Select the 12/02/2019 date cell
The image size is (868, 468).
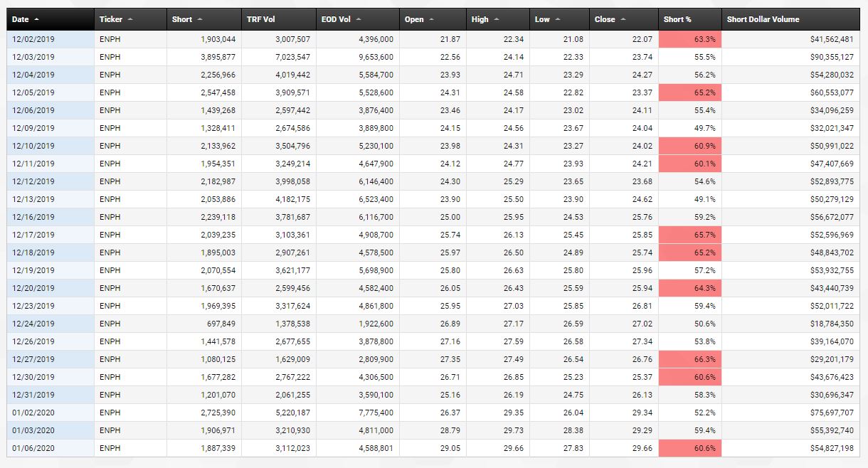33,39
